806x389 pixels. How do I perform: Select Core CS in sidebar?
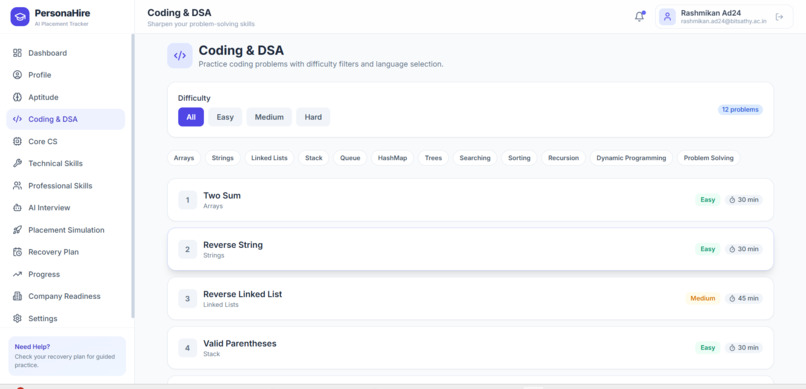pyautogui.click(x=65, y=141)
